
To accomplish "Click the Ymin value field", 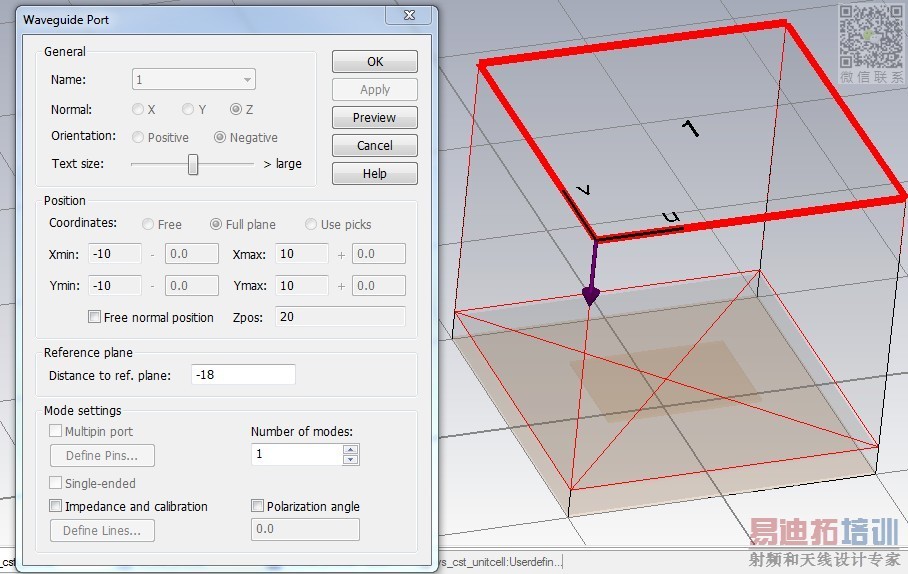I will click(115, 286).
